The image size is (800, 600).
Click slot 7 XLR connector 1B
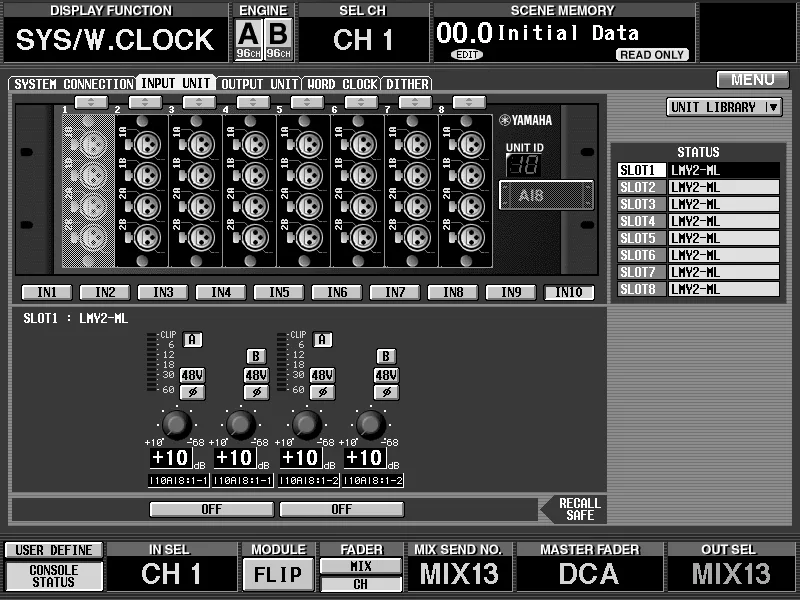pos(418,176)
